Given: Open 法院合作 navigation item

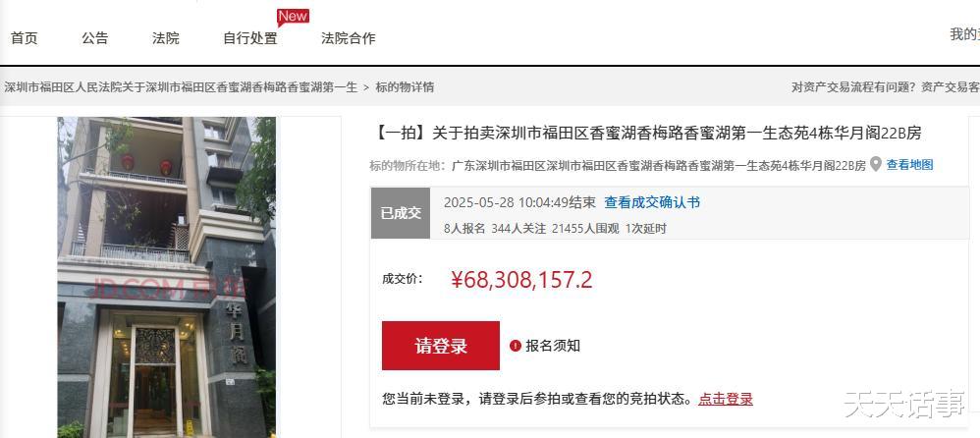Looking at the screenshot, I should [349, 38].
